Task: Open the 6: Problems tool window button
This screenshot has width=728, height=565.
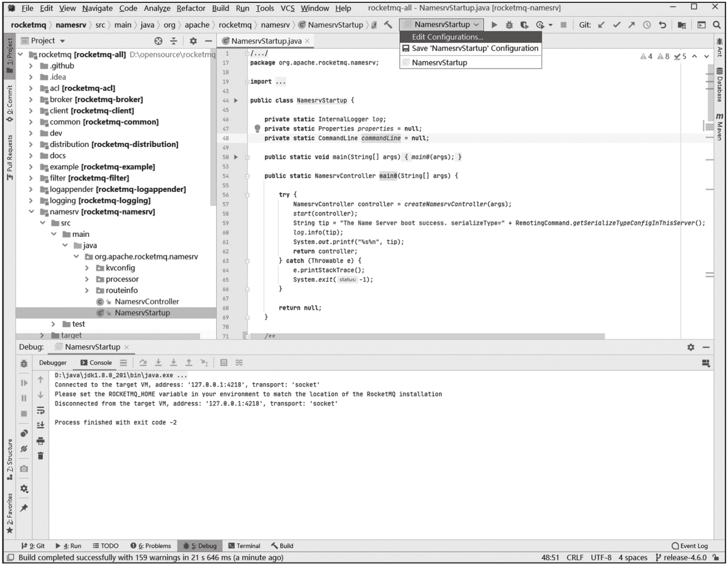Action: [x=150, y=546]
